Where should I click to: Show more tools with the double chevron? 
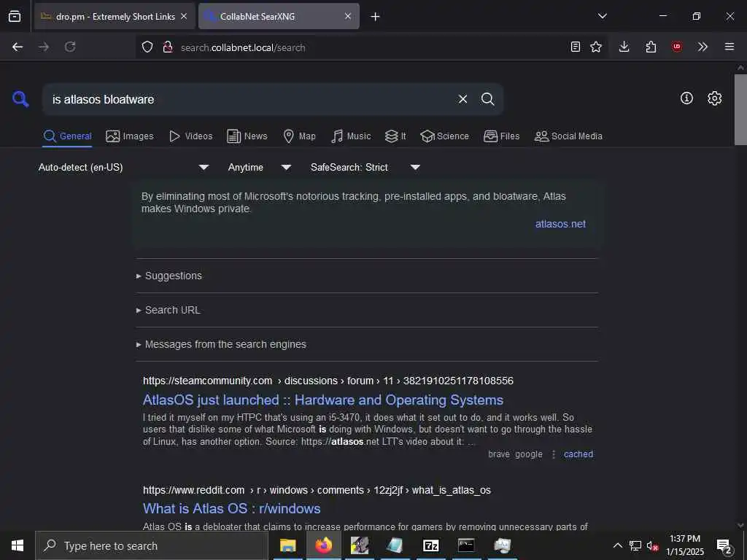tap(703, 47)
